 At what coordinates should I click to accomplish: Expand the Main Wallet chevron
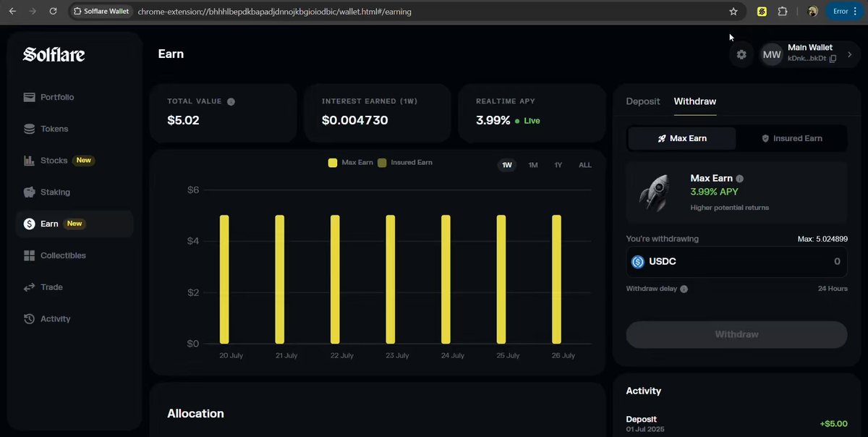[x=850, y=54]
